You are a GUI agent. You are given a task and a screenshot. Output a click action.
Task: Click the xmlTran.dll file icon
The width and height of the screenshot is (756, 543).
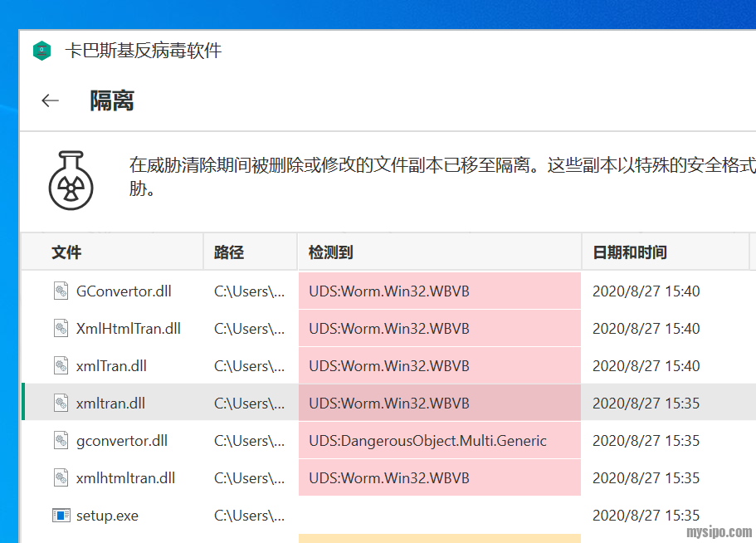(61, 366)
